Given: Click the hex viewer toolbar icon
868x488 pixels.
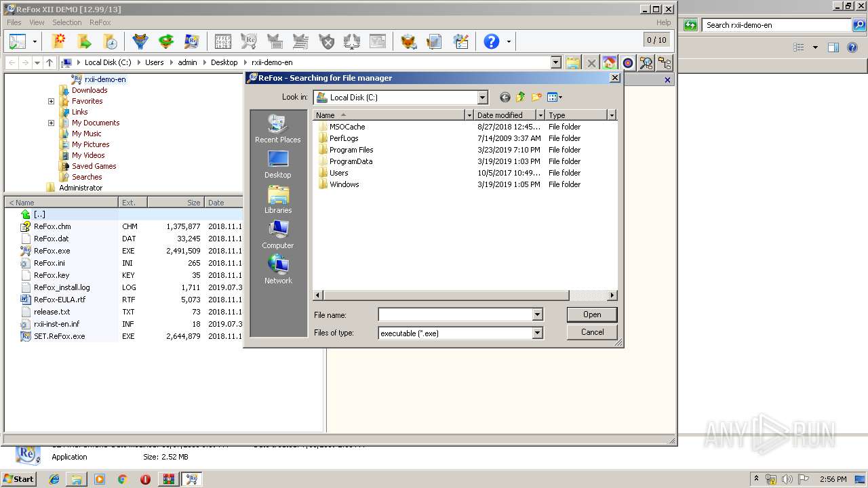Looking at the screenshot, I should (x=222, y=41).
